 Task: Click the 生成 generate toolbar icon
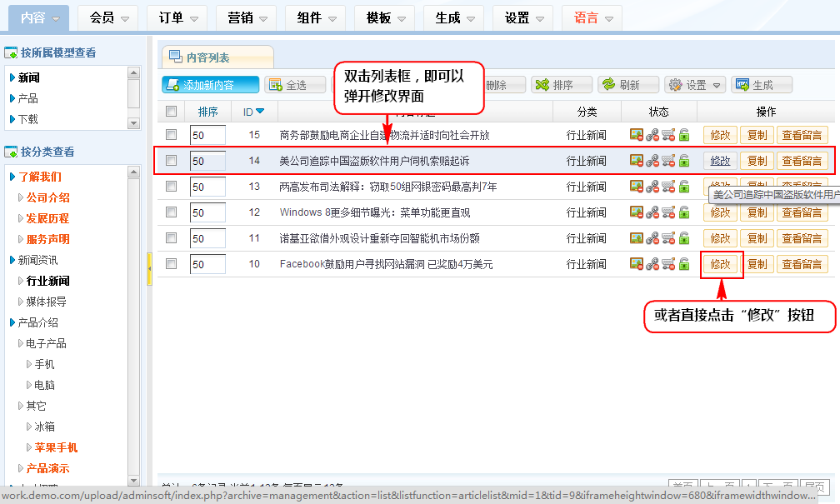pyautogui.click(x=741, y=85)
